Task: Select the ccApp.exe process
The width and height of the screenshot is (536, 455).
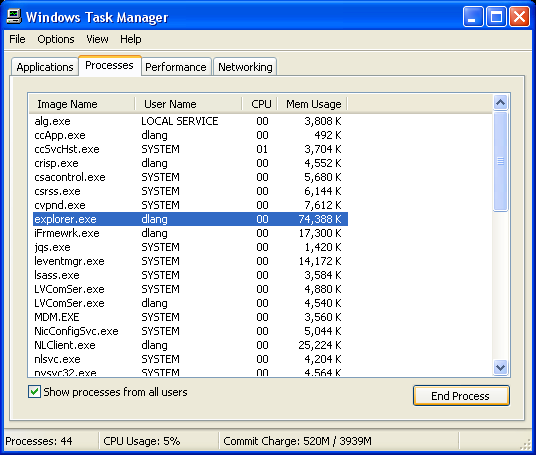Action: tap(190, 135)
